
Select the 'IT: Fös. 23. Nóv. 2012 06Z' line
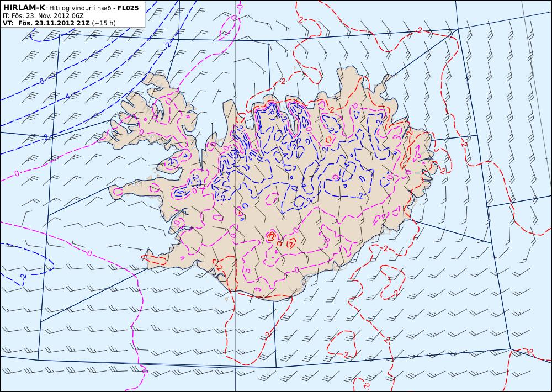(x=43, y=16)
